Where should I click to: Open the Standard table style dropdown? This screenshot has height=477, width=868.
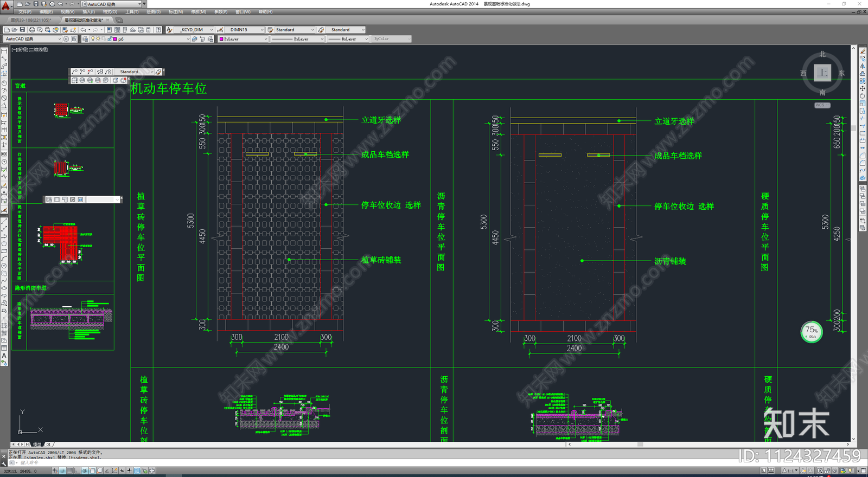click(295, 30)
